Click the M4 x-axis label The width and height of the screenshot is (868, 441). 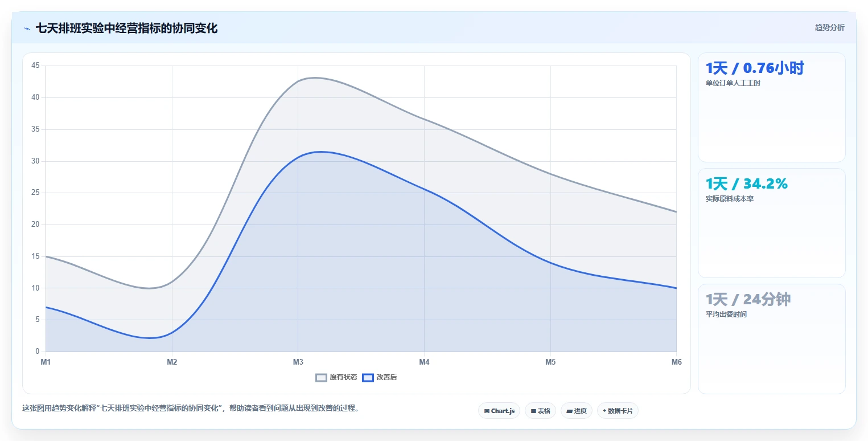coord(424,362)
